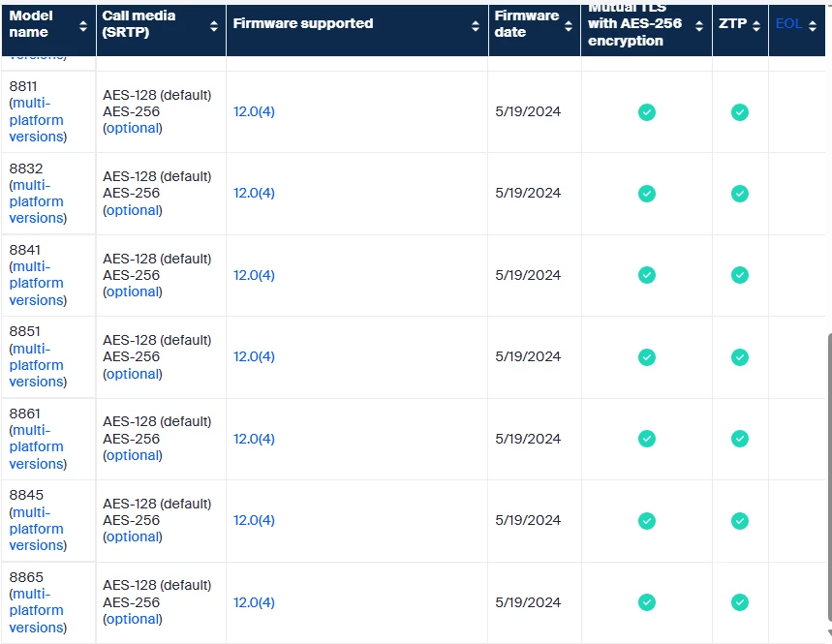Open multi-platform versions link for 8861
This screenshot has height=644, width=832.
pyautogui.click(x=37, y=446)
